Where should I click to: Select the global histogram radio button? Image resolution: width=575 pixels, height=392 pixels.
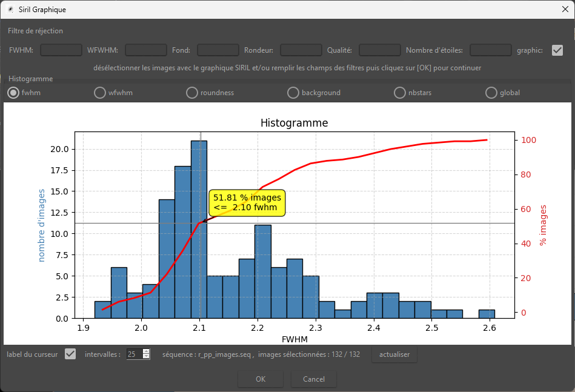tap(491, 93)
